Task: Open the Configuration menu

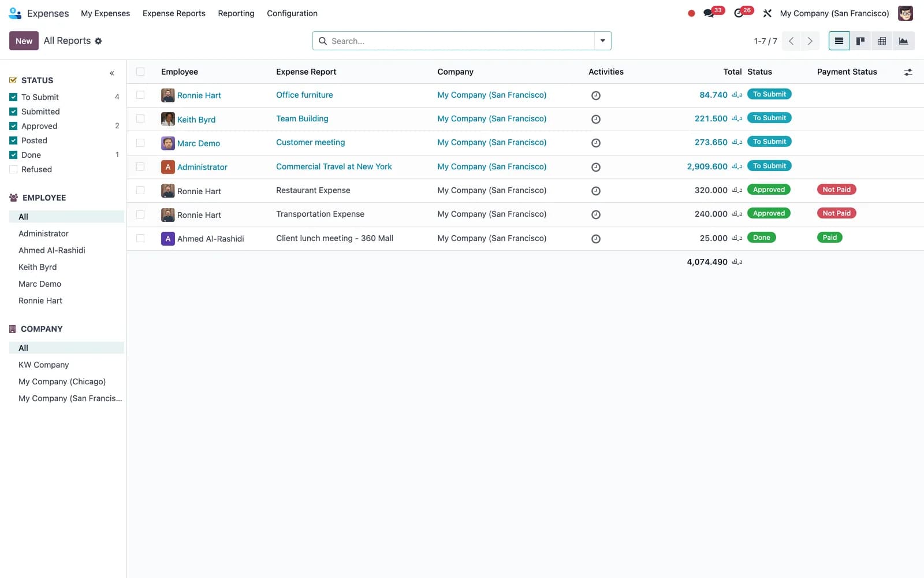Action: (x=292, y=13)
